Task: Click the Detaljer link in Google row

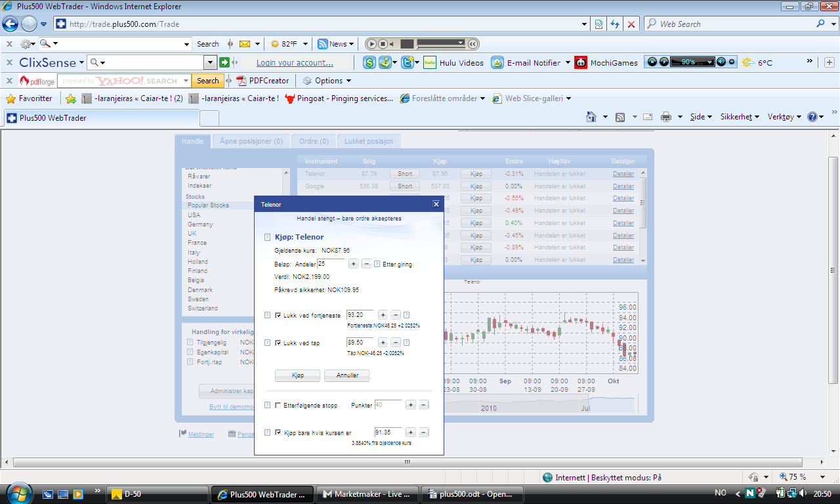Action: [x=623, y=186]
